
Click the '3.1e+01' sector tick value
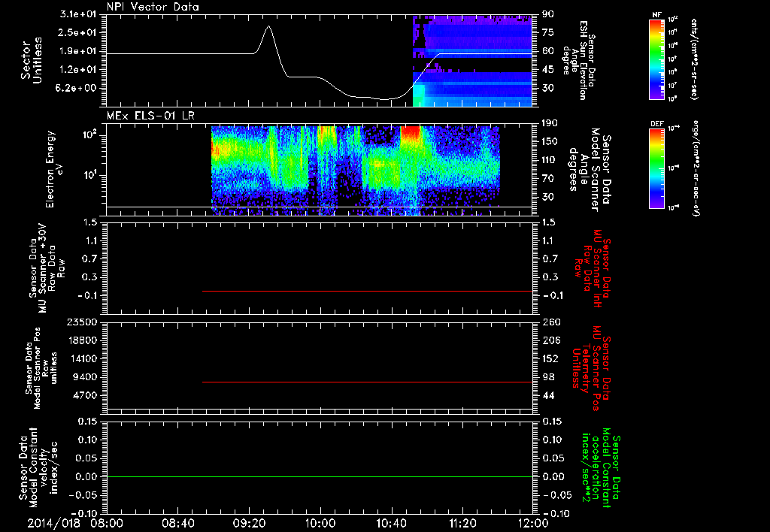tap(78, 14)
